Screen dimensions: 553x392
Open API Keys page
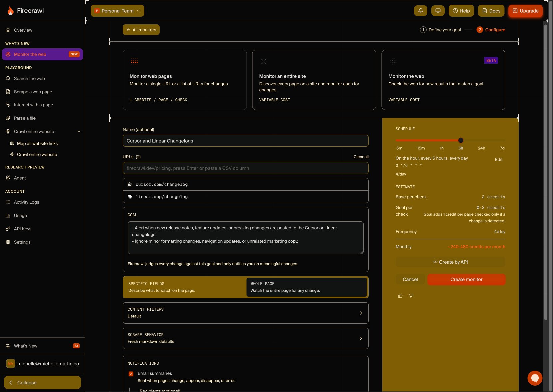click(x=42, y=229)
